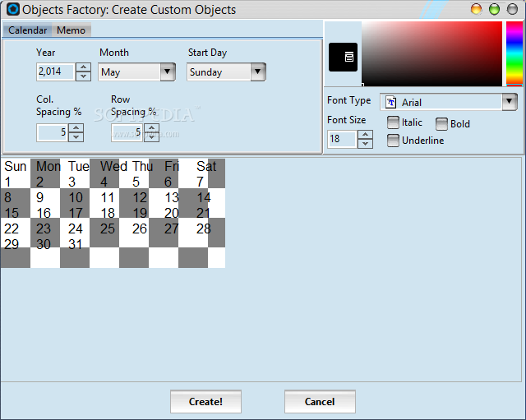
Task: Increase Row Spacing % with up arrow
Action: 151,128
